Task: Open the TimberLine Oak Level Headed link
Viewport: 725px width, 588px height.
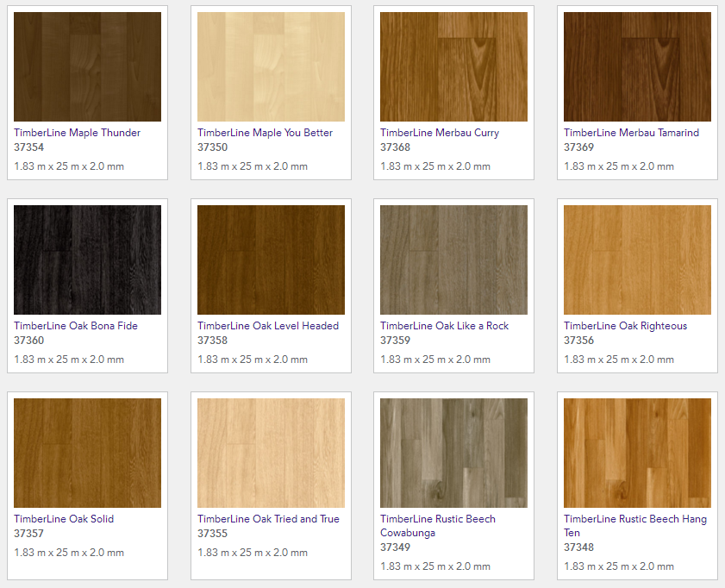Action: pos(268,326)
